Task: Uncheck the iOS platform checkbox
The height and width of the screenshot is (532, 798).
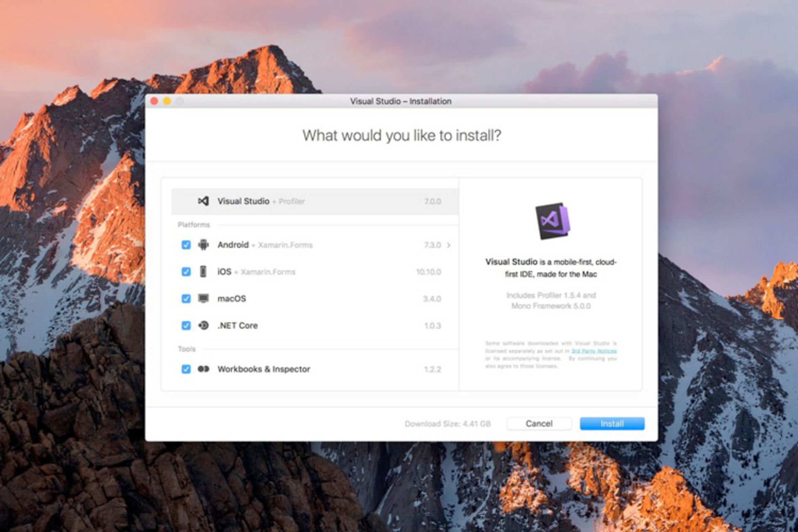Action: click(186, 271)
